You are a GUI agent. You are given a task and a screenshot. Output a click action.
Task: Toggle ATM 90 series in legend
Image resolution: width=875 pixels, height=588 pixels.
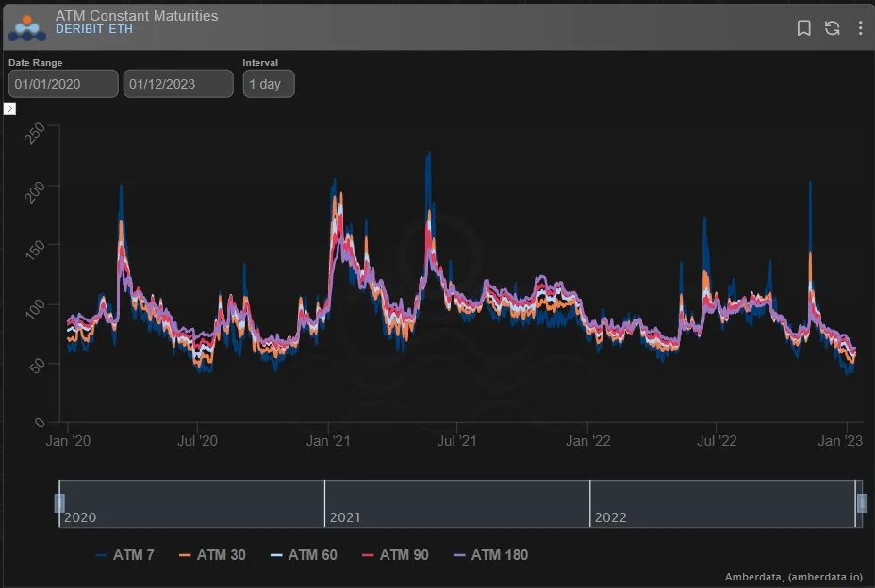(x=395, y=554)
